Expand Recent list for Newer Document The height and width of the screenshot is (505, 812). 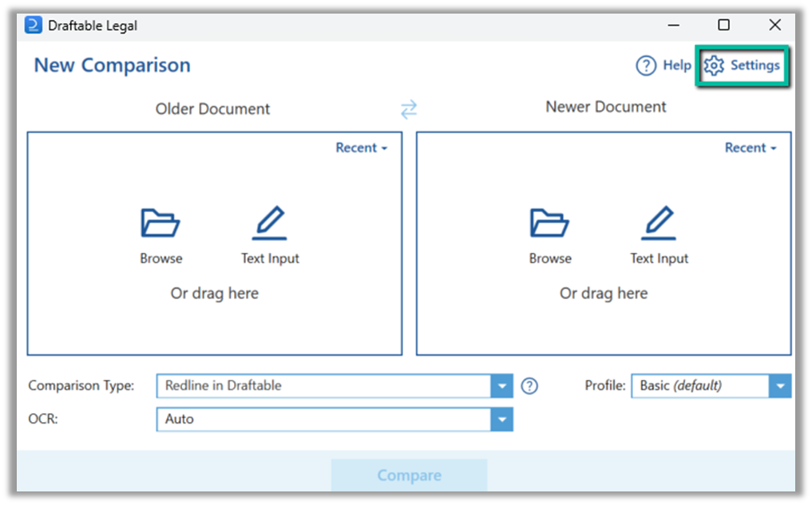[x=751, y=148]
